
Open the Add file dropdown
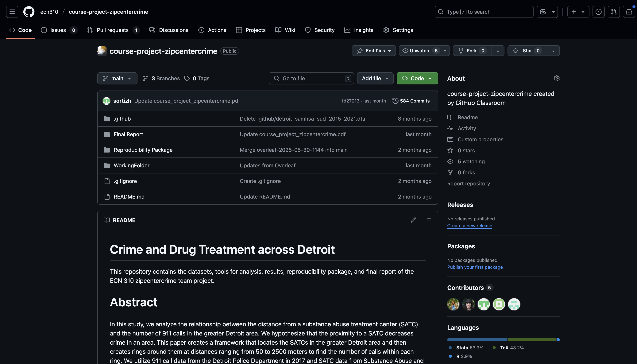(x=375, y=79)
